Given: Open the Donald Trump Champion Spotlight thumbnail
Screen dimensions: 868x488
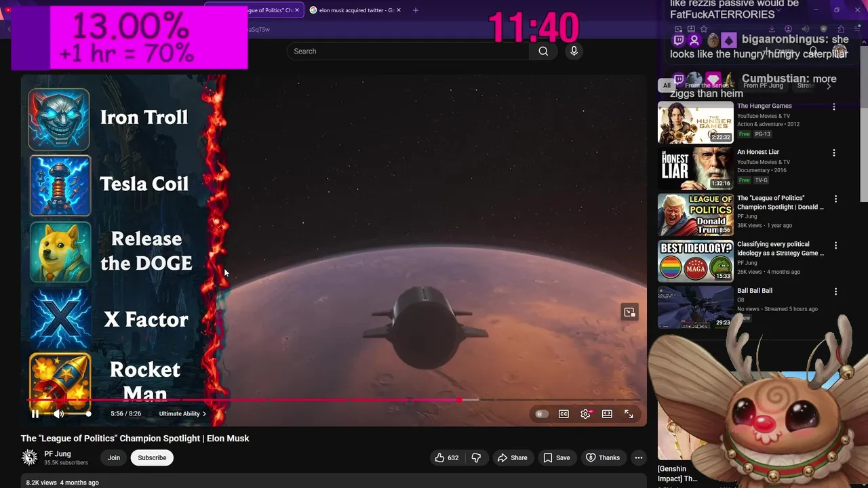Looking at the screenshot, I should [x=696, y=214].
